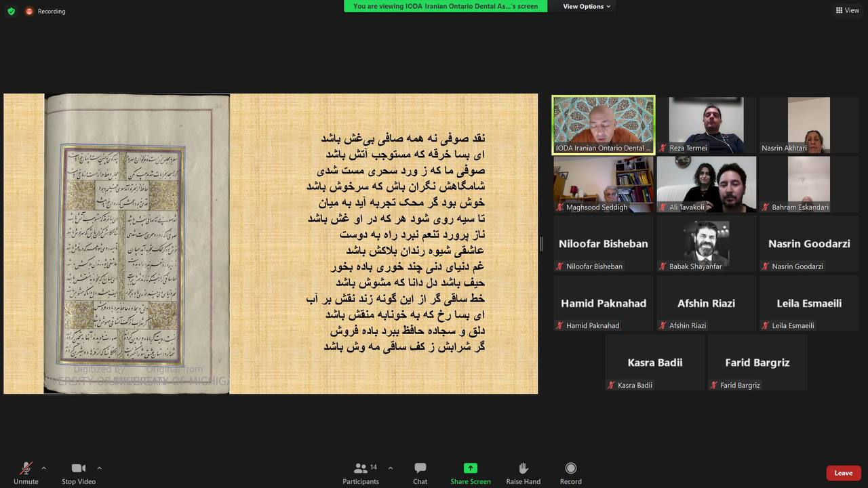Screen dimensions: 868x488
Task: Click the muted mic icon on Farid Bargriz
Action: 714,385
